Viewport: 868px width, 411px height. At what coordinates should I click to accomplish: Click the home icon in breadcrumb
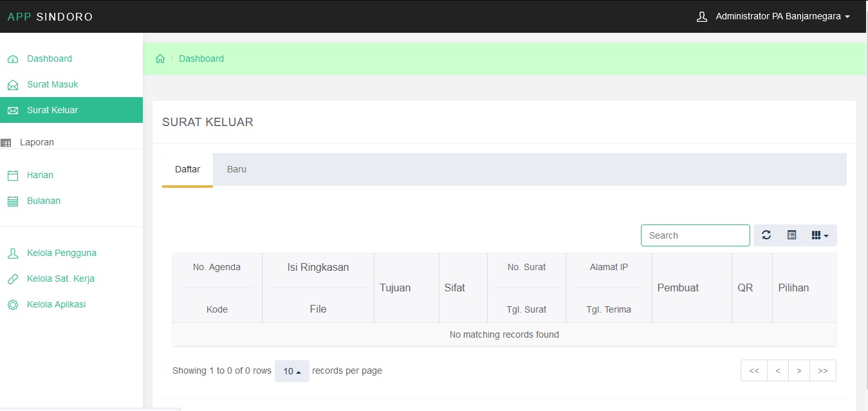click(160, 59)
